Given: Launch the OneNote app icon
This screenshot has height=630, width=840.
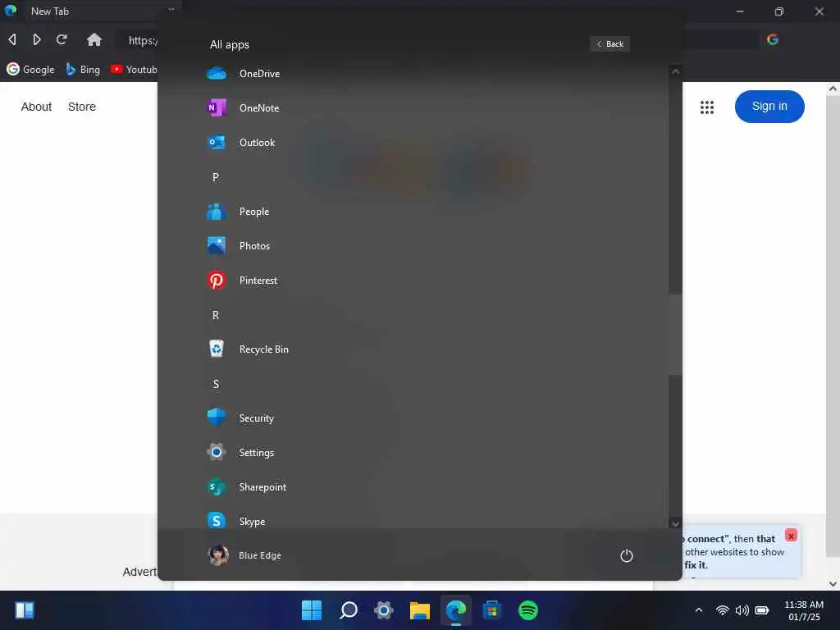Looking at the screenshot, I should 217,107.
